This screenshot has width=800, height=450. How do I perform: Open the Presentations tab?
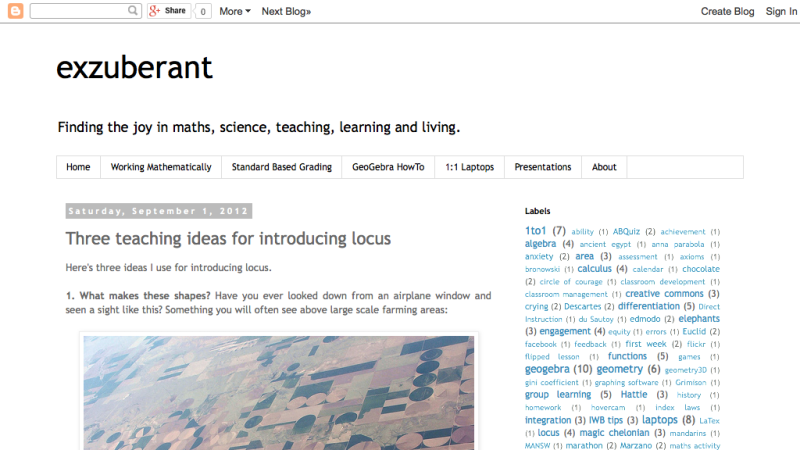point(543,167)
